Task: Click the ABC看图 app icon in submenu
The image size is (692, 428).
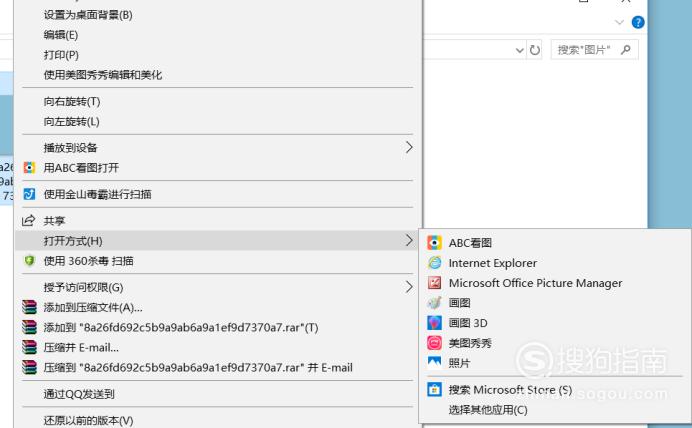Action: [x=434, y=243]
